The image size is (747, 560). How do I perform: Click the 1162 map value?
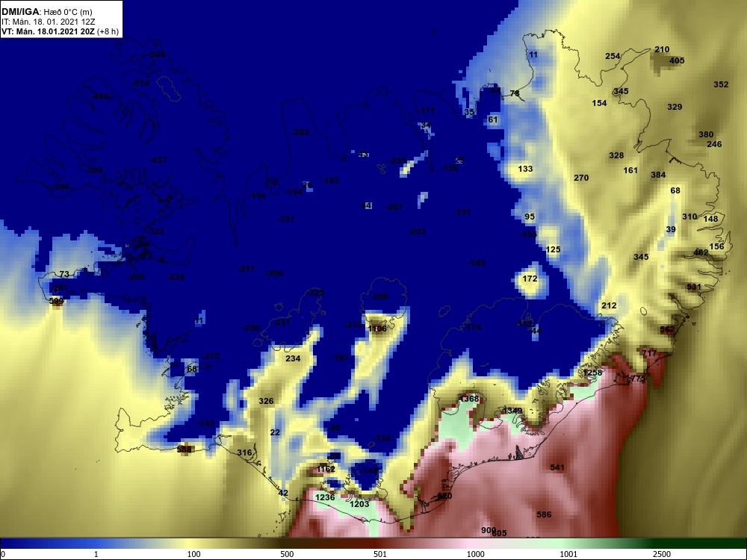326,469
